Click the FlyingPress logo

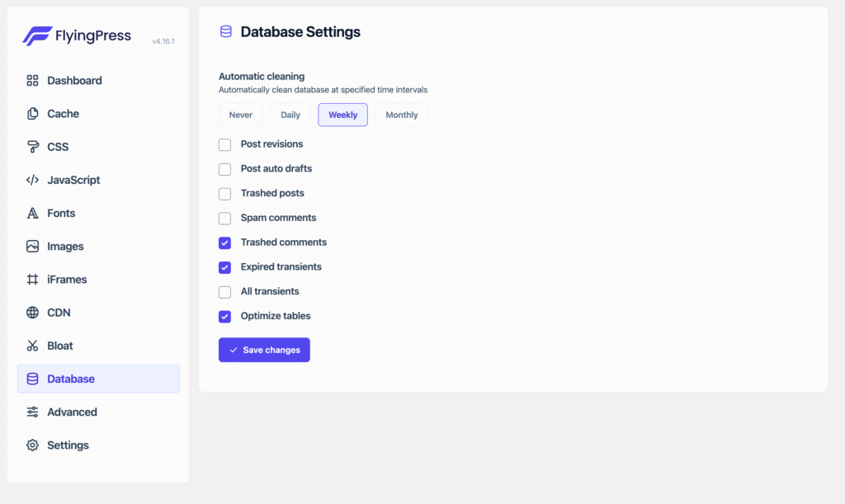point(77,35)
